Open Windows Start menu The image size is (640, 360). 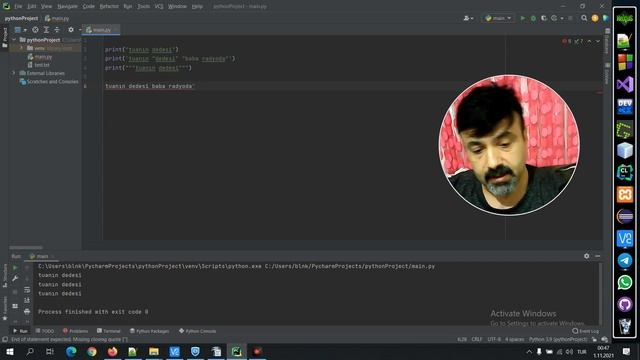(10, 351)
